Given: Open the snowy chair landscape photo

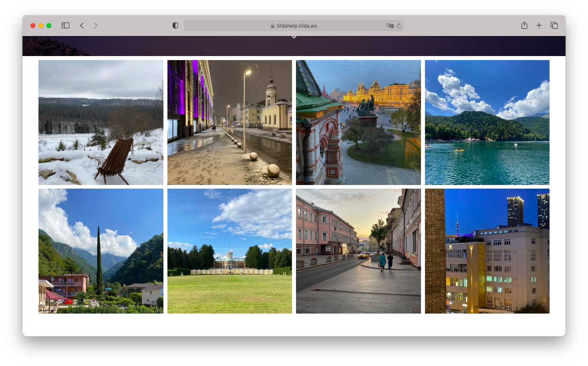Looking at the screenshot, I should point(101,123).
